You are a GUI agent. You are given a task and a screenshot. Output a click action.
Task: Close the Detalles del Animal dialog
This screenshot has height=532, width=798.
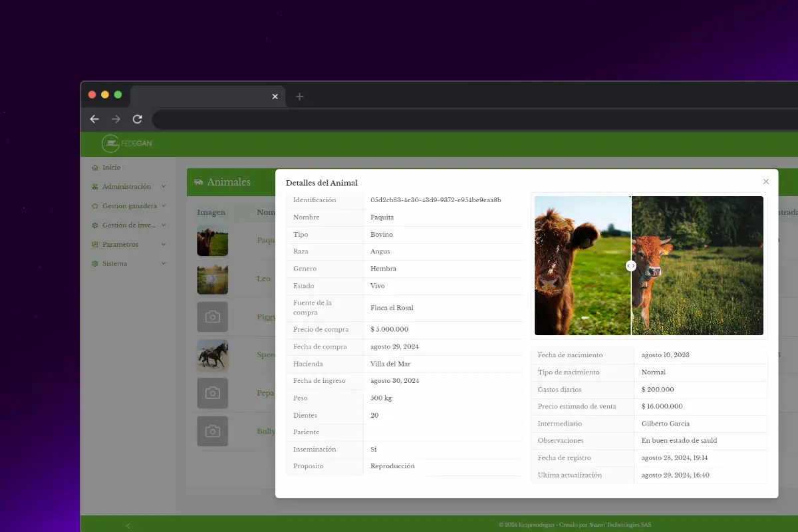(x=766, y=182)
